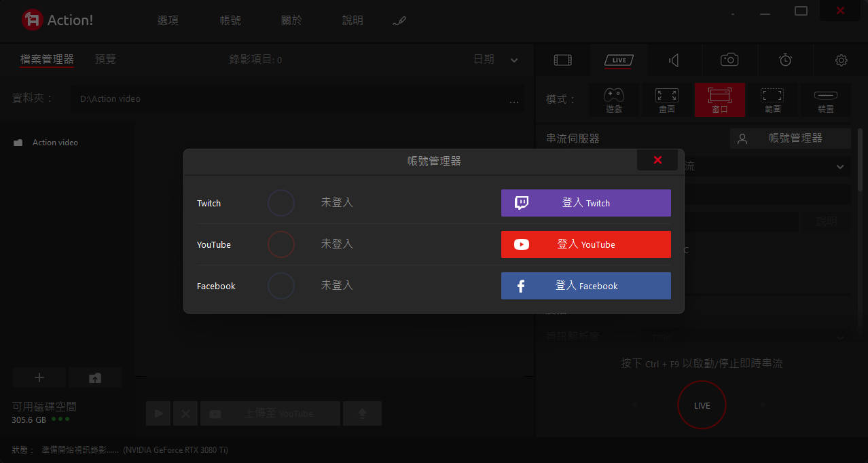The image size is (868, 463).
Task: Click the Action! logo icon
Action: 32,20
